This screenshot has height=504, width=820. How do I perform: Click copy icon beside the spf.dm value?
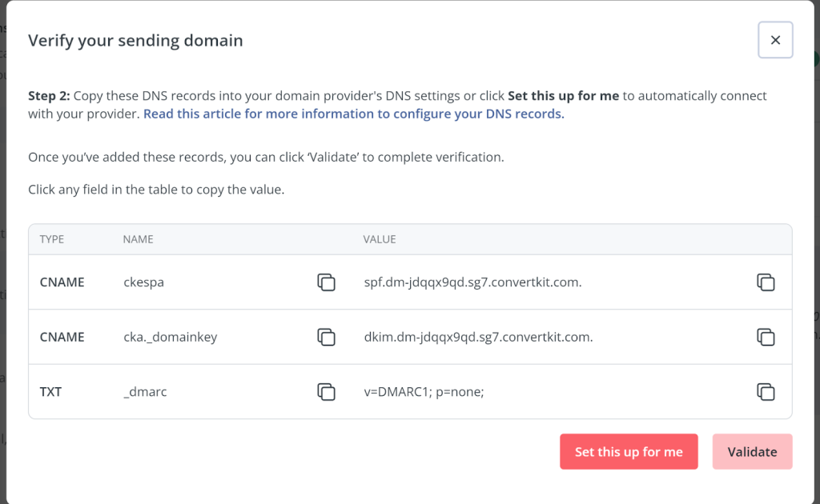[x=766, y=282]
